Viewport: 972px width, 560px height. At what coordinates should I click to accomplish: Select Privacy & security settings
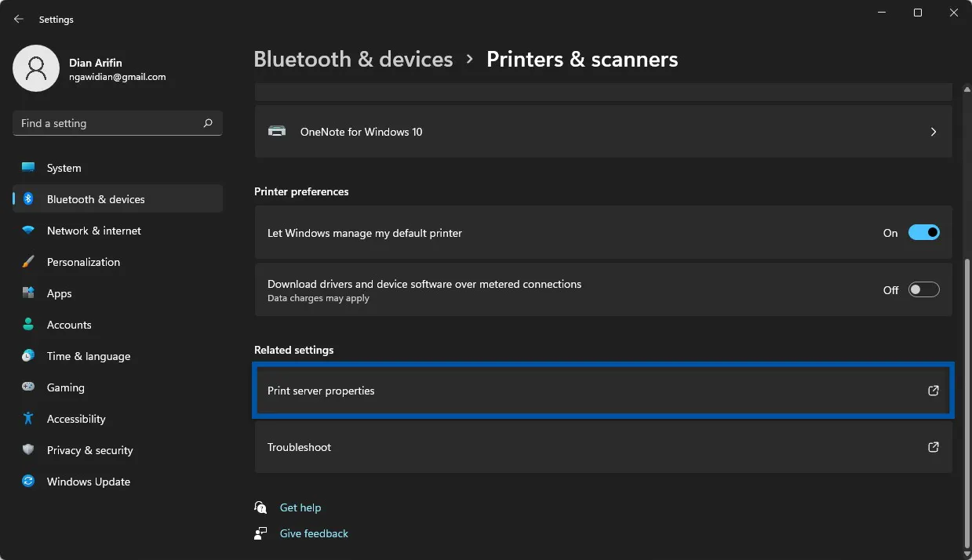click(90, 450)
